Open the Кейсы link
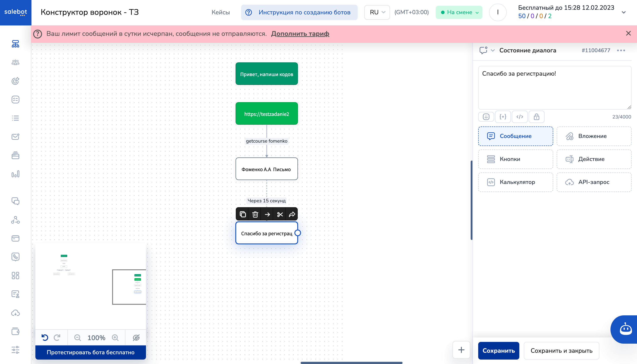This screenshot has width=637, height=364. coord(221,12)
